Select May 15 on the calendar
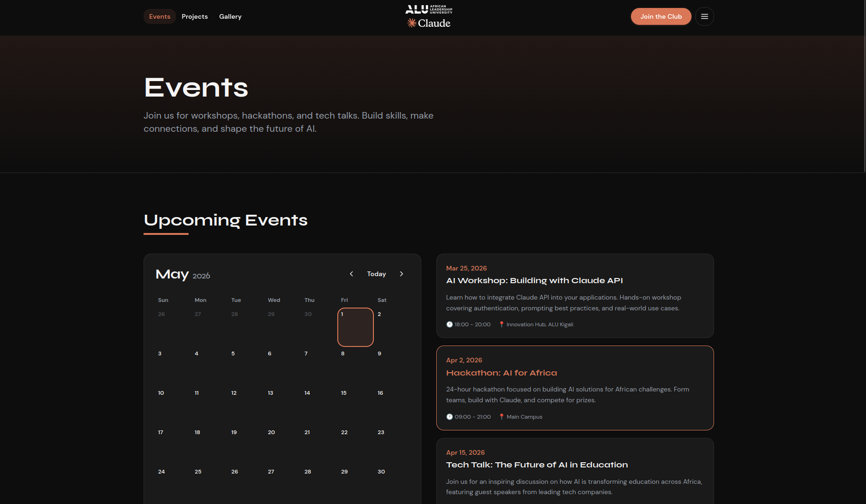Screen dimensions: 866x504 point(356,406)
